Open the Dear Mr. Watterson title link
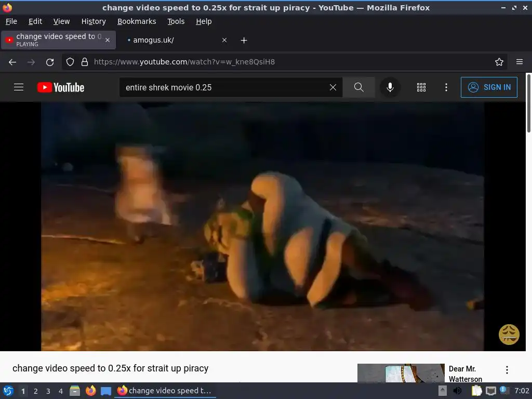 click(465, 374)
